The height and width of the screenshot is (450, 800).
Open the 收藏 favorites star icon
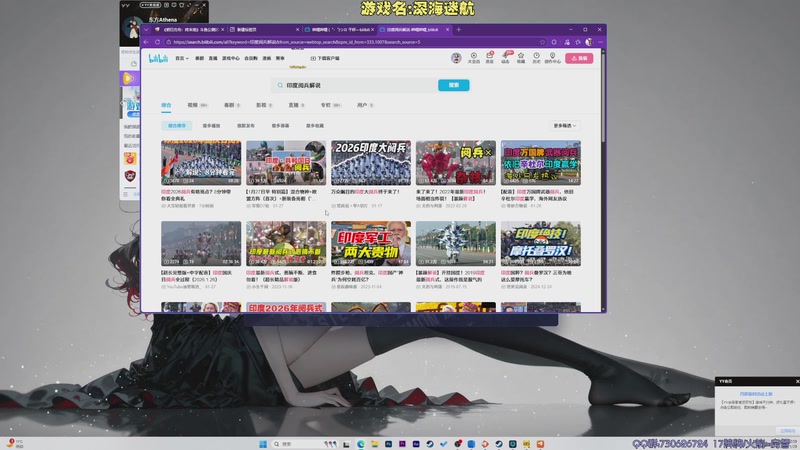click(521, 58)
